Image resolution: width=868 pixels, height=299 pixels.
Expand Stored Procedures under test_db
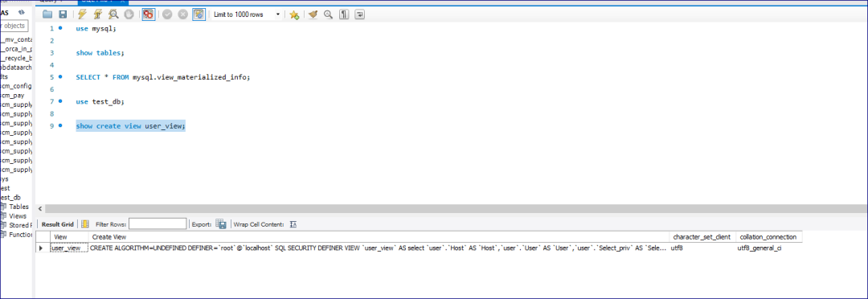(x=21, y=225)
